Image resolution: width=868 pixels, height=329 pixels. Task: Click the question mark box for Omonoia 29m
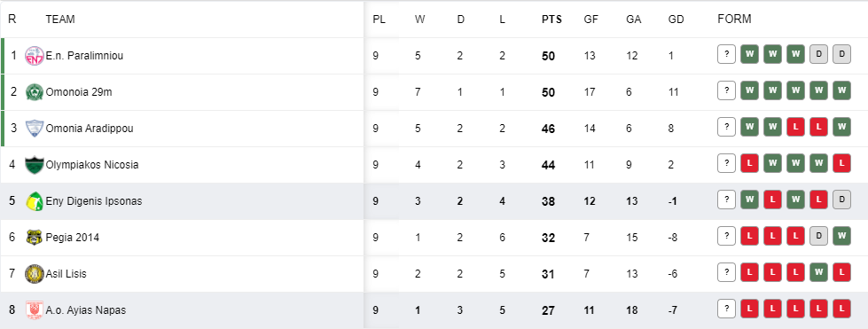click(x=726, y=90)
